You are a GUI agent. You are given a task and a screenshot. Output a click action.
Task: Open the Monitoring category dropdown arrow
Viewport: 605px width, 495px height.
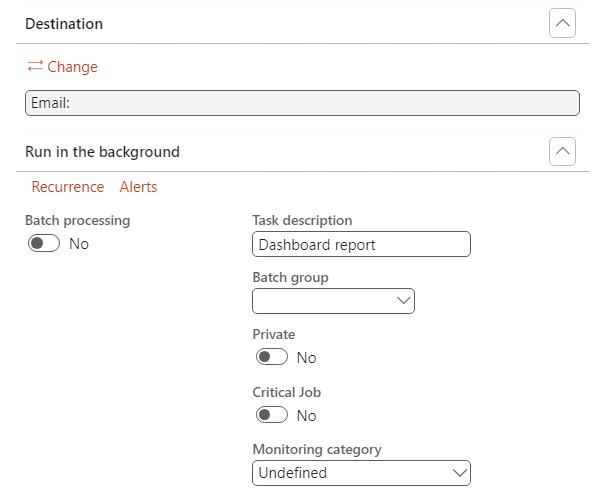coord(460,472)
